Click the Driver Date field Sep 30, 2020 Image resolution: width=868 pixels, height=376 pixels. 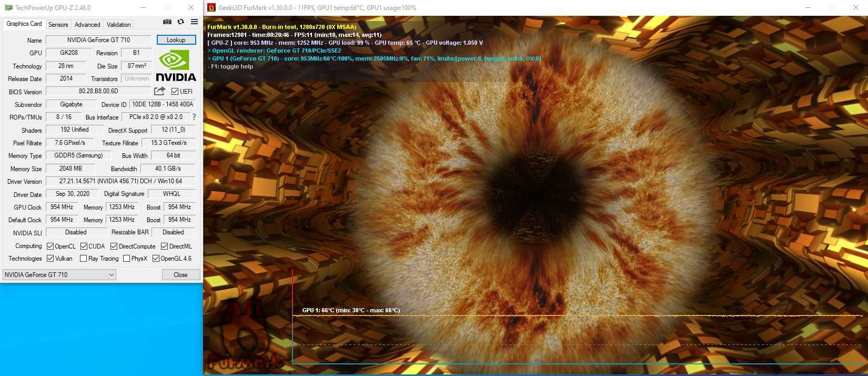click(x=72, y=194)
